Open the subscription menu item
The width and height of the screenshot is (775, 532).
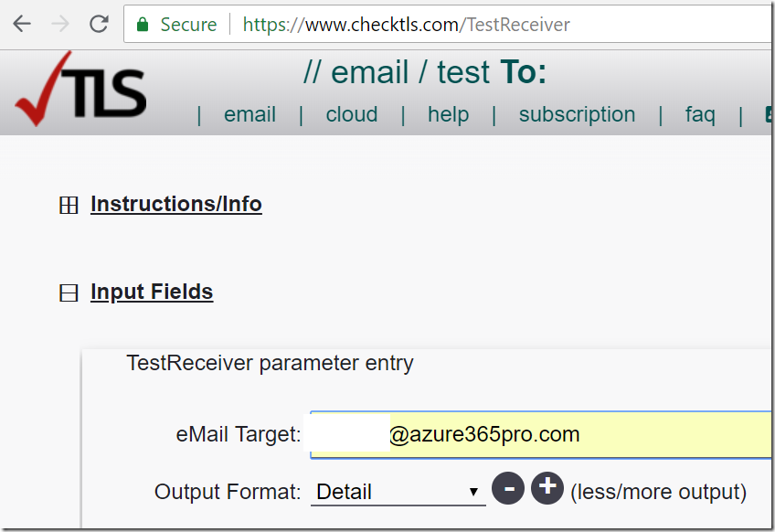coord(577,114)
